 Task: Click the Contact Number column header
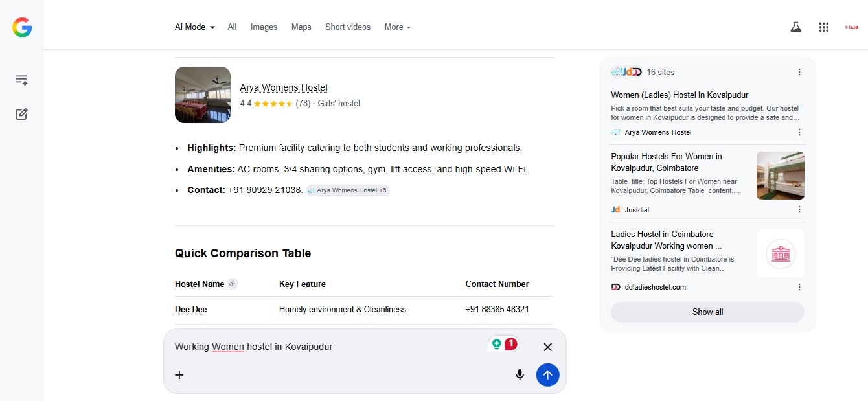coord(497,284)
